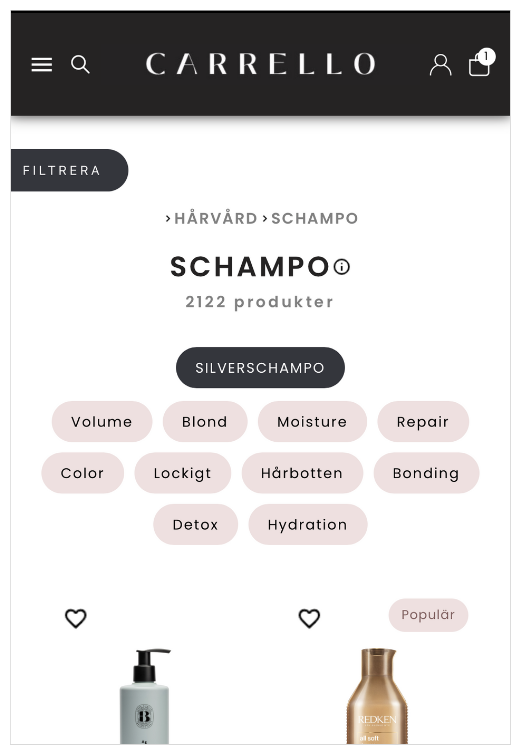This screenshot has height=756, width=522.
Task: Click the search magnifier icon
Action: [x=80, y=64]
